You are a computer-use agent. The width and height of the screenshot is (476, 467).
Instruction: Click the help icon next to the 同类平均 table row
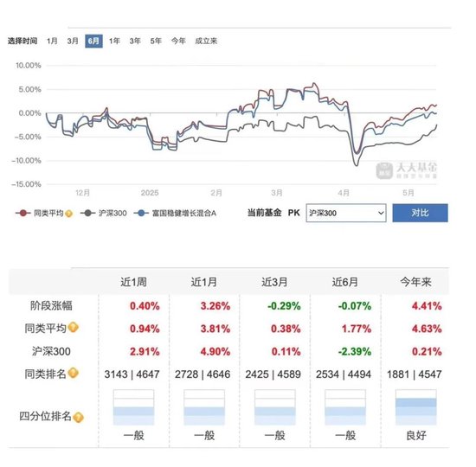click(x=74, y=328)
